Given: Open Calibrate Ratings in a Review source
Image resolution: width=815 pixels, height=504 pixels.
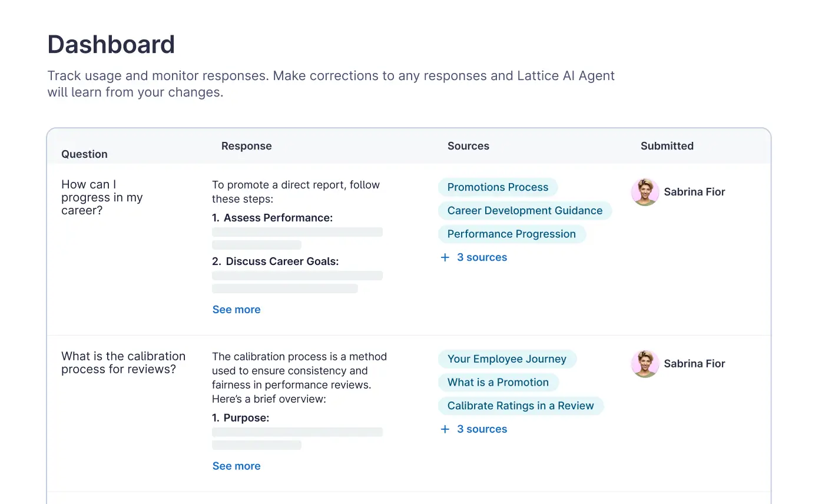Looking at the screenshot, I should click(x=521, y=406).
